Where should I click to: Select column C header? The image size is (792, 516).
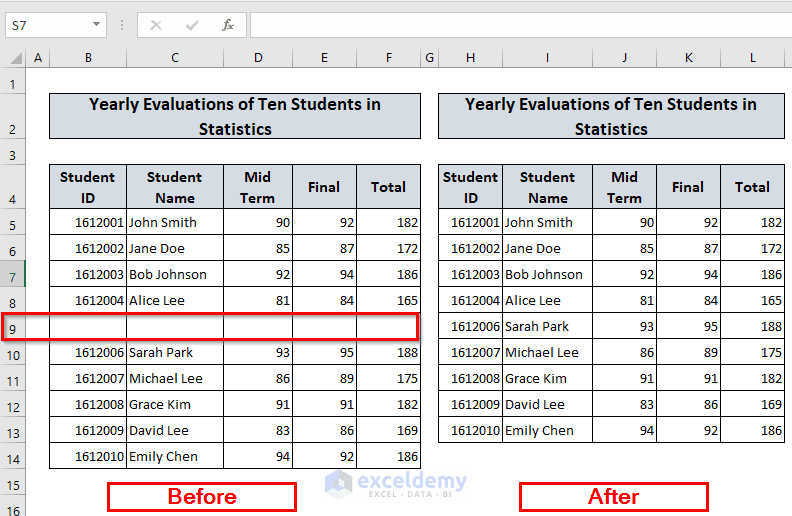(x=175, y=58)
